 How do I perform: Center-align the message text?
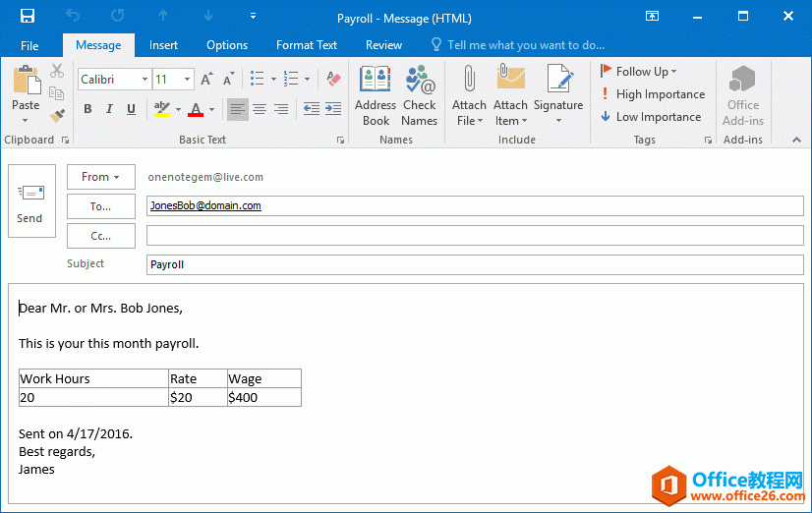tap(260, 109)
